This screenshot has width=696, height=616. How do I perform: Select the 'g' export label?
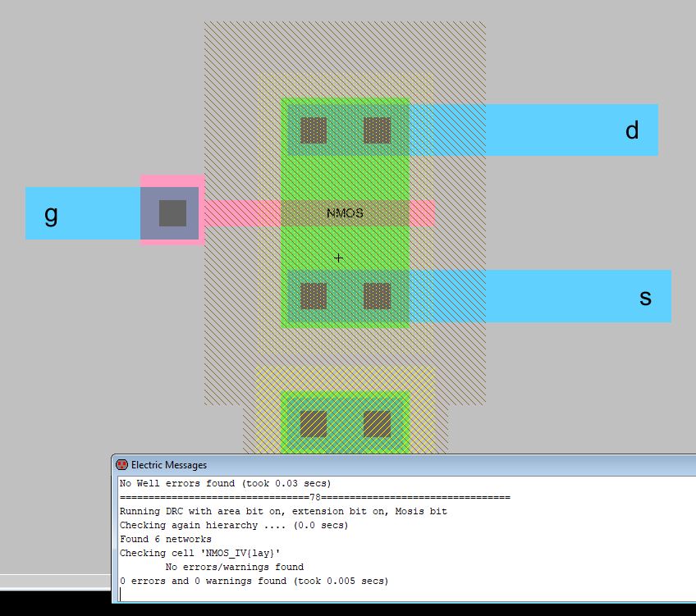(x=51, y=214)
